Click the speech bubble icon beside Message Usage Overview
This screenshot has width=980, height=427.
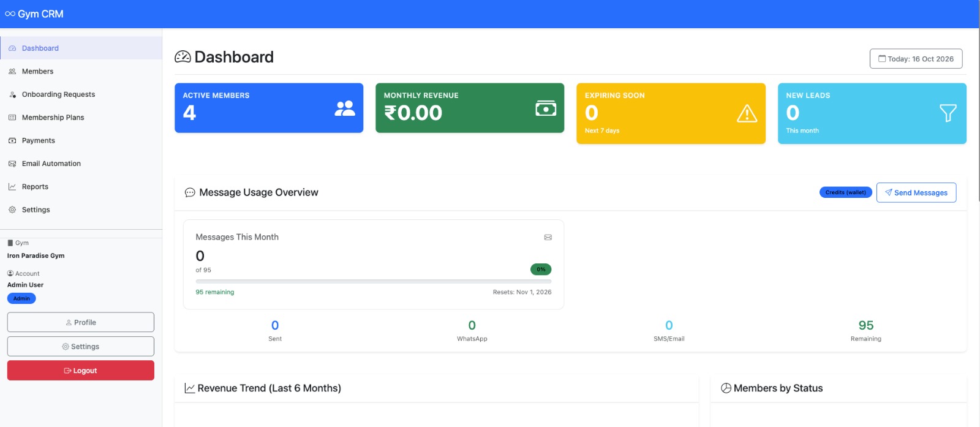tap(190, 192)
